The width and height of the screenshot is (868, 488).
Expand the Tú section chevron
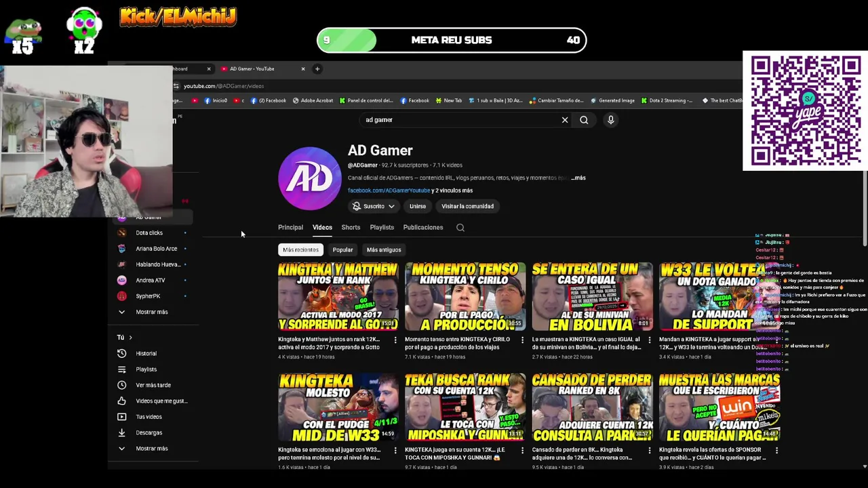[x=130, y=338]
